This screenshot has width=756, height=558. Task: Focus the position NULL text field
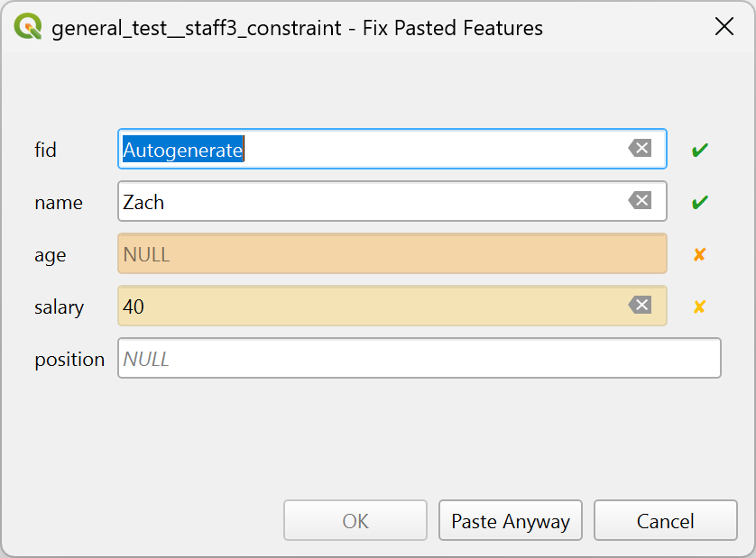tap(419, 359)
